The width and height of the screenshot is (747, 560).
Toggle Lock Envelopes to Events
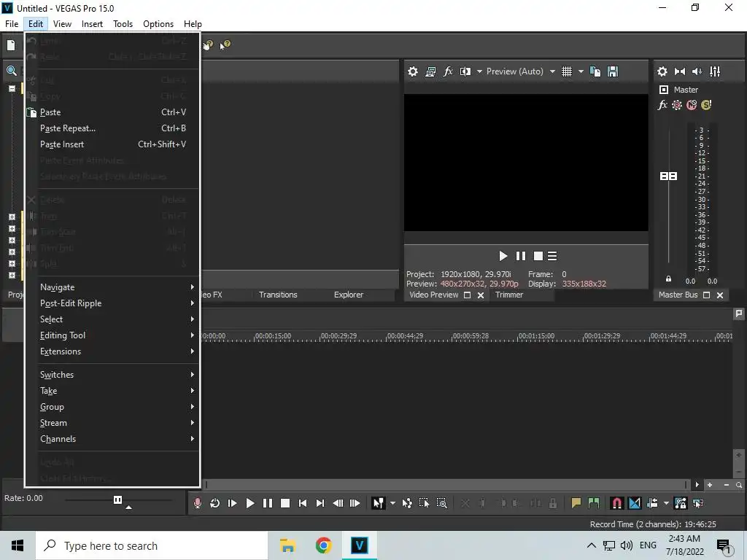(x=681, y=503)
